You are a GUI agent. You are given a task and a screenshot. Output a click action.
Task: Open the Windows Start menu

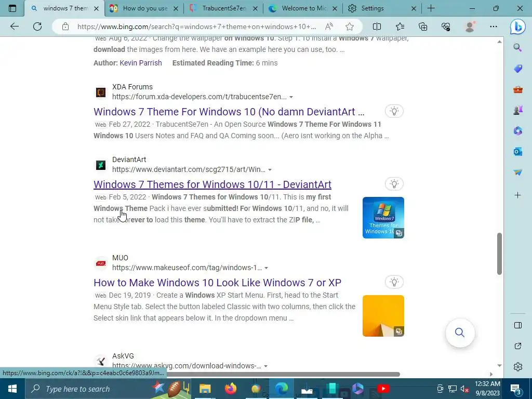coord(12,389)
